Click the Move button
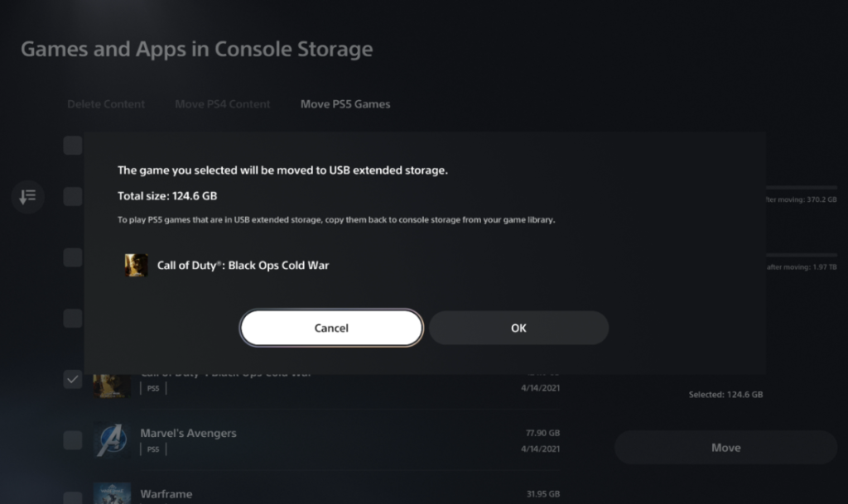Image resolution: width=848 pixels, height=504 pixels. click(725, 447)
